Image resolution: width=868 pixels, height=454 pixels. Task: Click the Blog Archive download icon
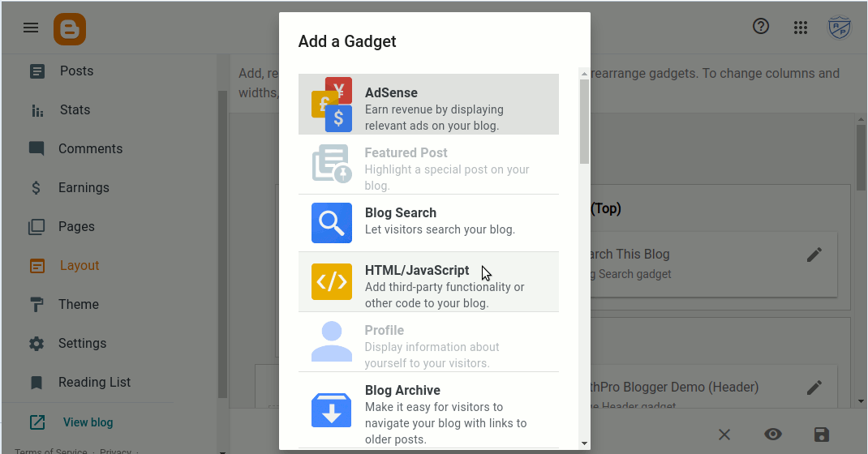[332, 409]
